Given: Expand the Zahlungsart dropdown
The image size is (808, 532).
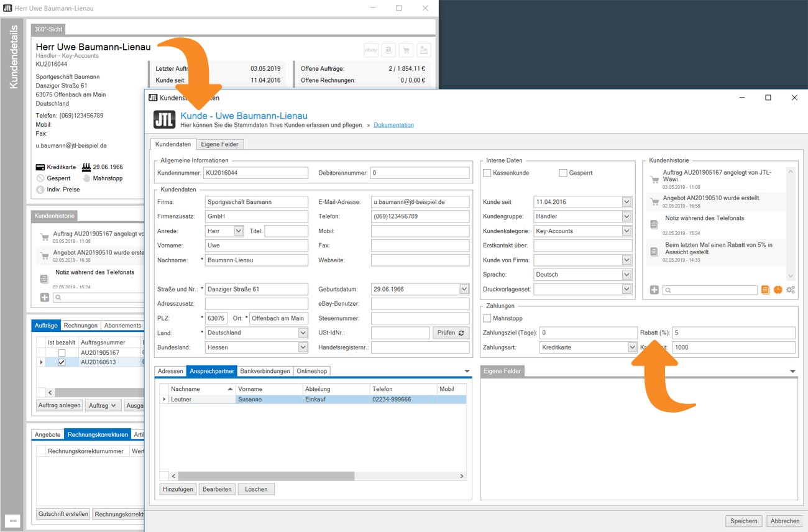Looking at the screenshot, I should point(632,347).
